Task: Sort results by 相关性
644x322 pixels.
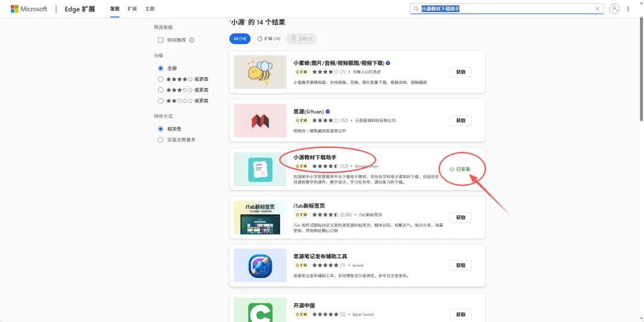Action: point(160,129)
